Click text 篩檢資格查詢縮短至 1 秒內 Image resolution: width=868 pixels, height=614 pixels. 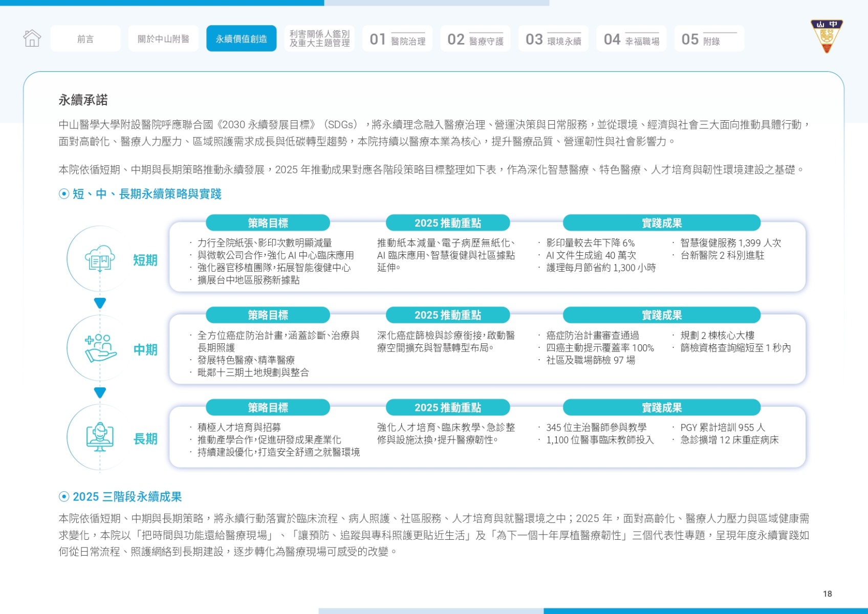[735, 348]
